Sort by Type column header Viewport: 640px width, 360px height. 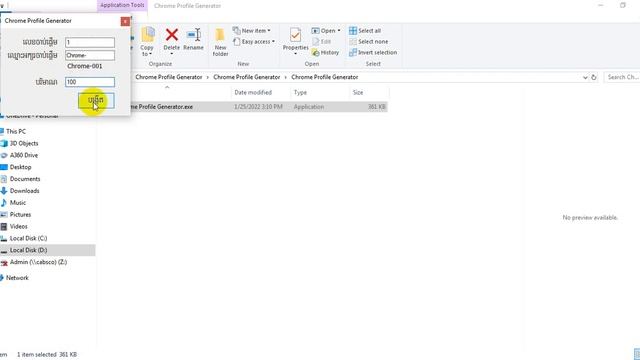click(300, 93)
